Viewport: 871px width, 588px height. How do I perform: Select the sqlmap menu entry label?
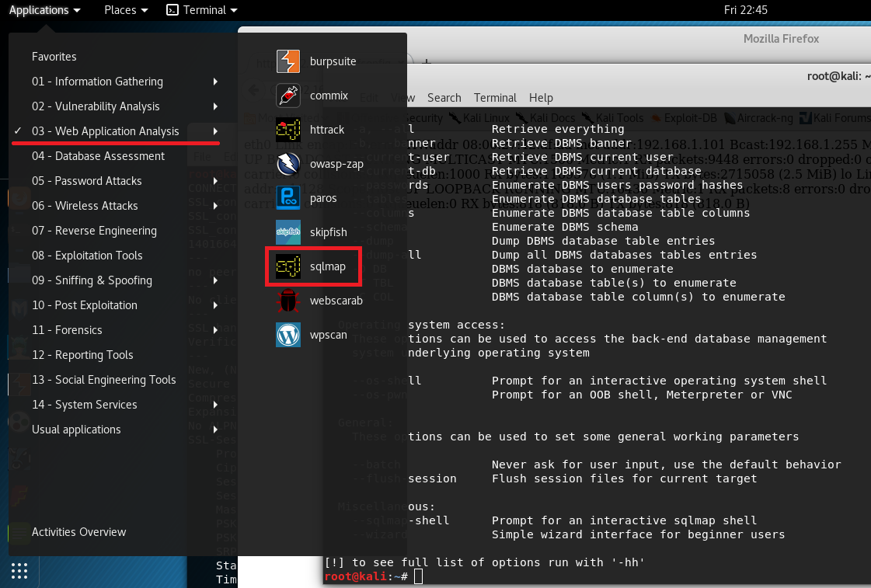coord(328,266)
